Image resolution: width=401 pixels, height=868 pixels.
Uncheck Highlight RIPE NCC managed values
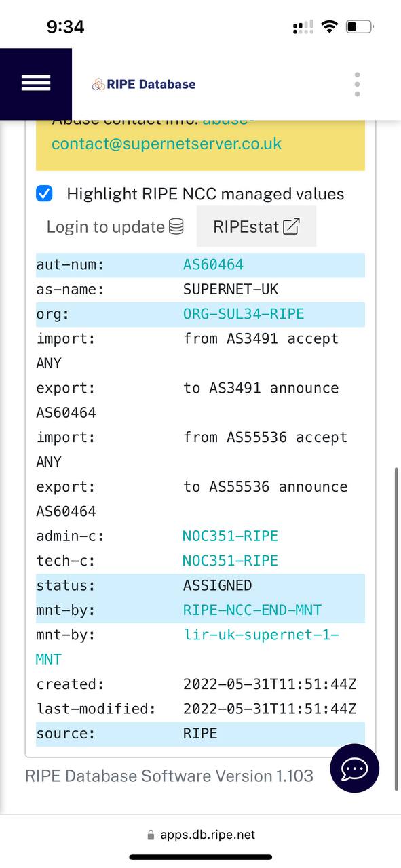coord(44,194)
